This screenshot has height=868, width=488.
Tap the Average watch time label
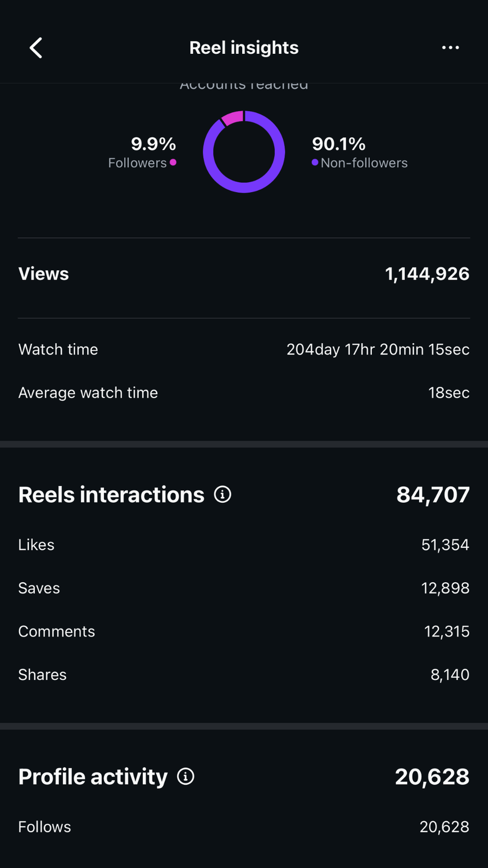pyautogui.click(x=88, y=393)
